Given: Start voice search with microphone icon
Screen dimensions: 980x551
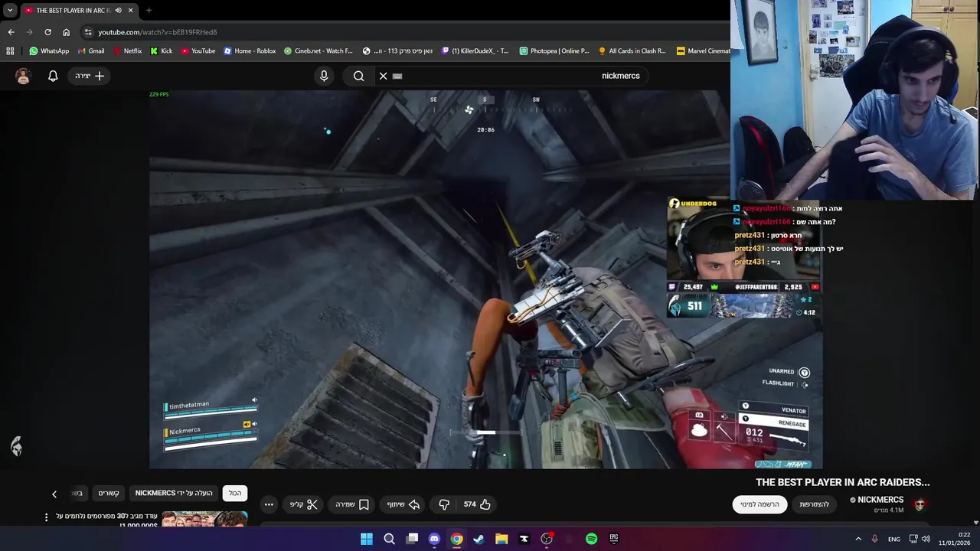Looking at the screenshot, I should (324, 76).
